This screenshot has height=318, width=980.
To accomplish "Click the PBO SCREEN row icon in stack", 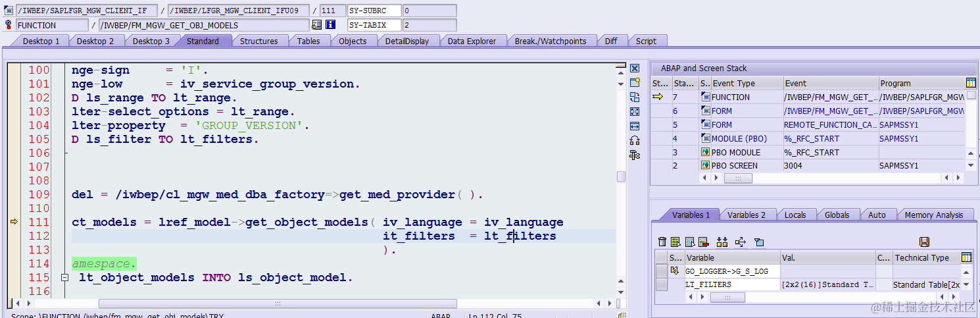I will coord(705,166).
